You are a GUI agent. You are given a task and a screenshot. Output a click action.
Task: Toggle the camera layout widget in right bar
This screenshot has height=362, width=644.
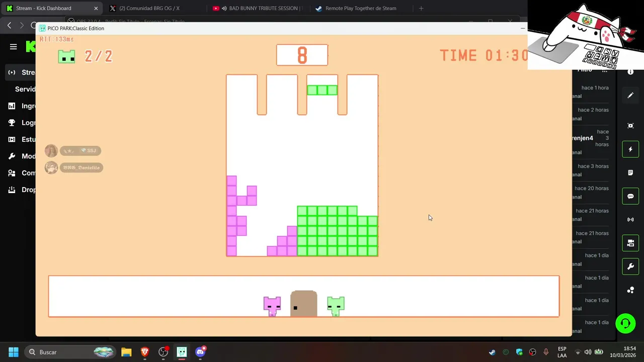coord(630,243)
